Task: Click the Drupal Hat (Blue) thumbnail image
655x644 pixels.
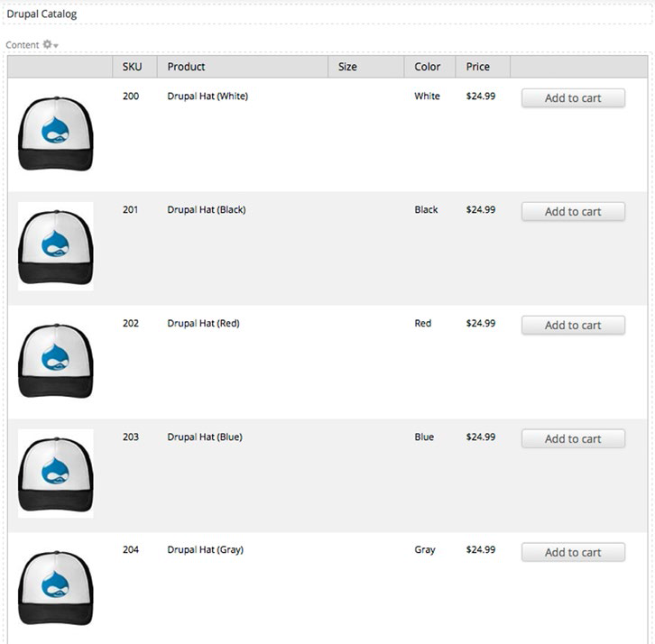Action: (56, 474)
